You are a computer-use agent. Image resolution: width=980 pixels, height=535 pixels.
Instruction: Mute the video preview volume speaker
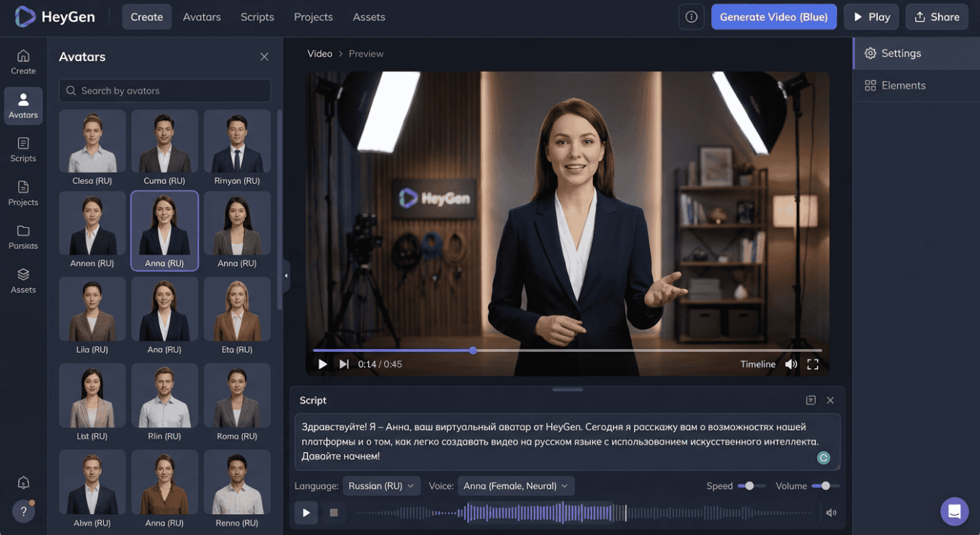791,364
